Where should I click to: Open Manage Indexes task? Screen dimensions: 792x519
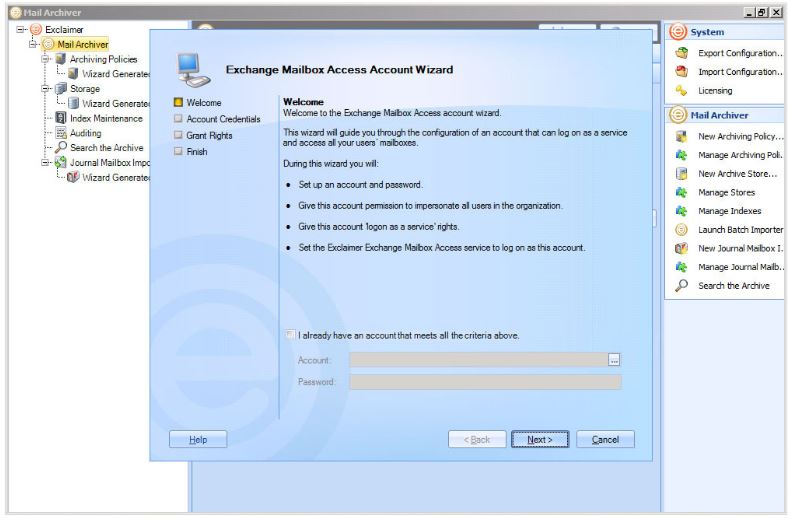click(729, 211)
